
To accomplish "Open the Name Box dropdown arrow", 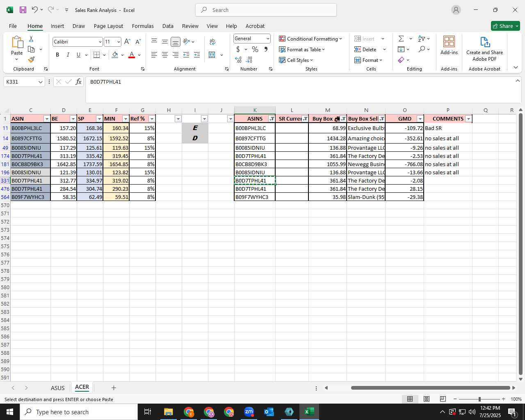I will (x=40, y=82).
